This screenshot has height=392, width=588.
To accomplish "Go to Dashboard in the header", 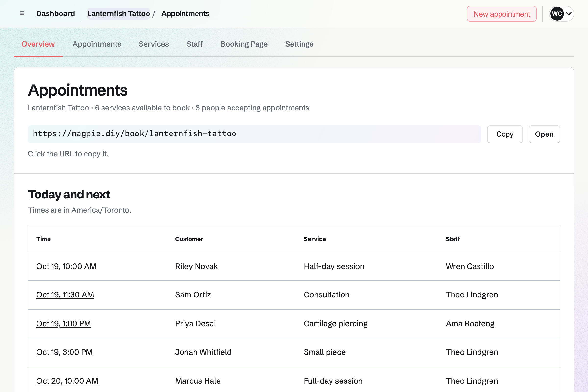I will pyautogui.click(x=56, y=14).
